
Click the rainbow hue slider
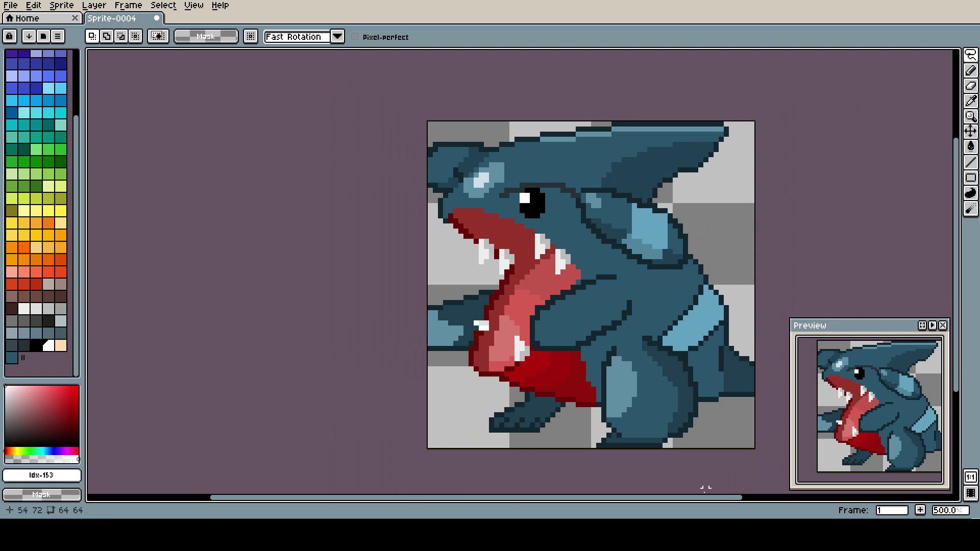[42, 451]
